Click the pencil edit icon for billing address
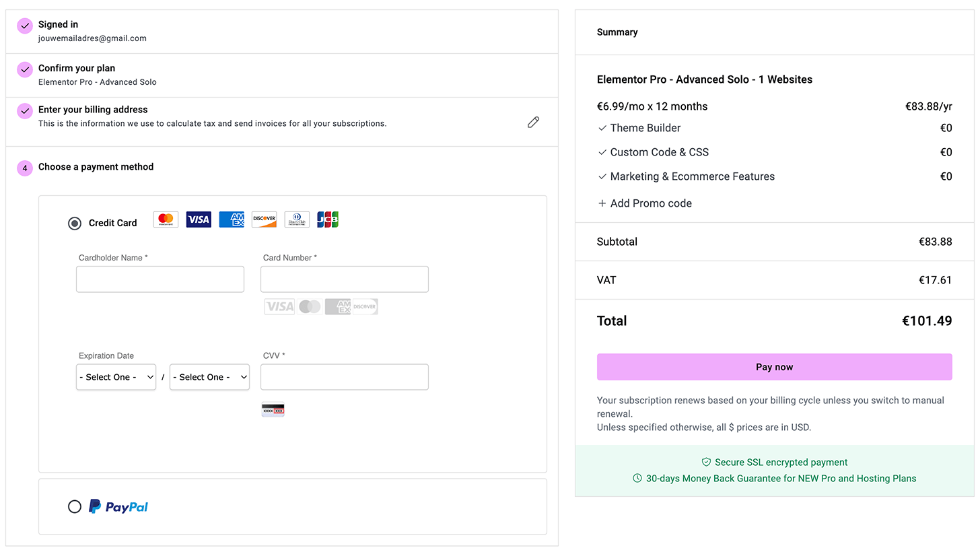 [x=533, y=122]
